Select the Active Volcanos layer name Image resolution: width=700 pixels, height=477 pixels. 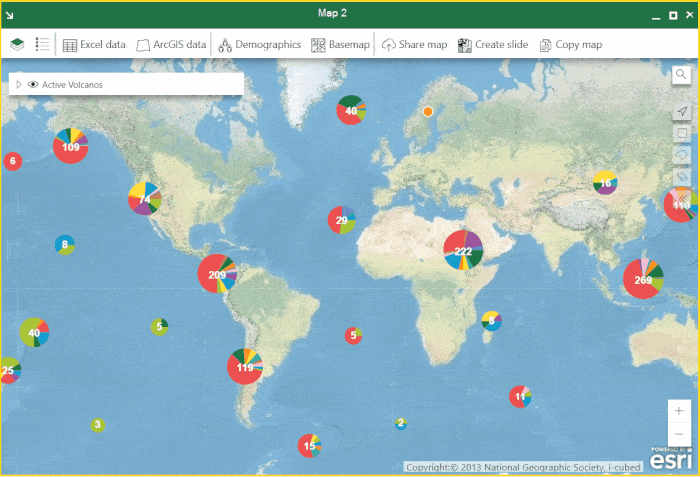click(x=72, y=84)
